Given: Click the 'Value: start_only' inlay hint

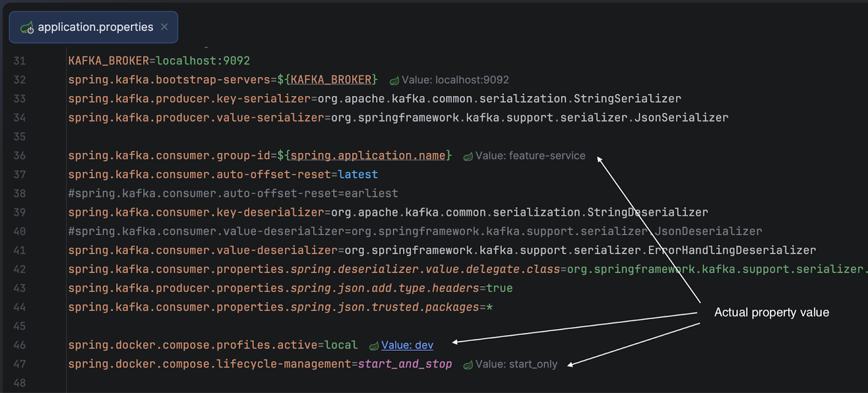Looking at the screenshot, I should tap(516, 364).
